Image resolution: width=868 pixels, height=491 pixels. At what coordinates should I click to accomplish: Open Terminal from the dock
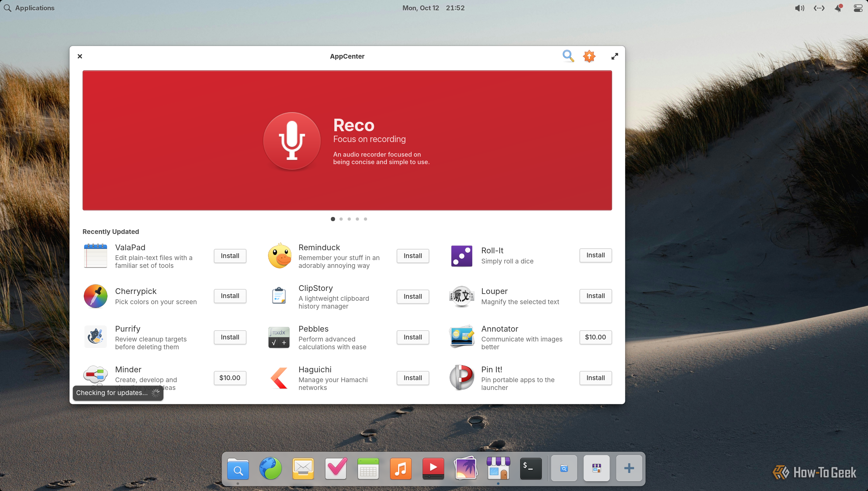click(531, 469)
